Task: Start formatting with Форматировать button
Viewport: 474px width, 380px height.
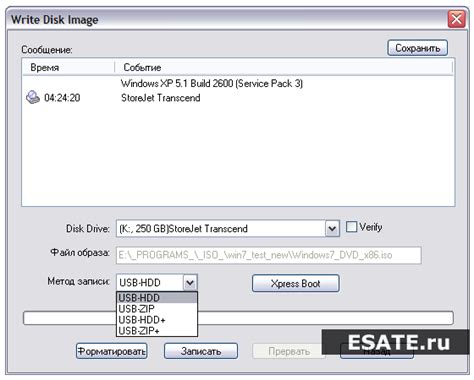Action: 112,351
